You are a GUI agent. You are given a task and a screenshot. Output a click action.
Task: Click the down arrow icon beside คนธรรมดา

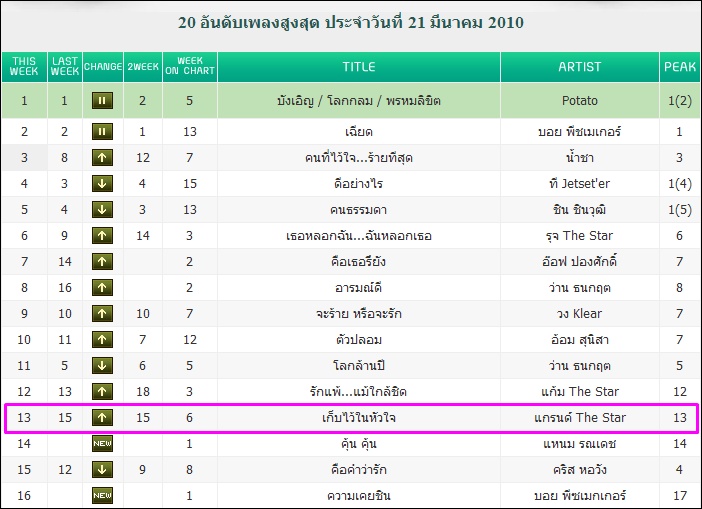tap(102, 210)
